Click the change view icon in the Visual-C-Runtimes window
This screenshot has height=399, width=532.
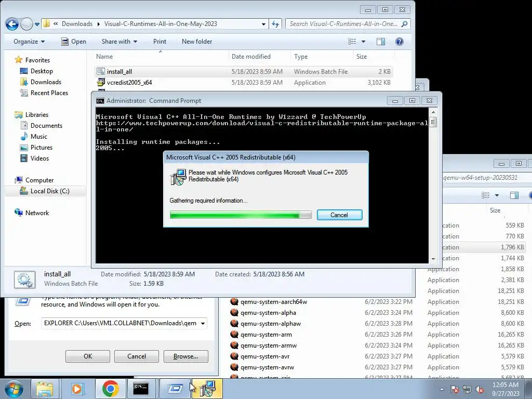coord(352,42)
